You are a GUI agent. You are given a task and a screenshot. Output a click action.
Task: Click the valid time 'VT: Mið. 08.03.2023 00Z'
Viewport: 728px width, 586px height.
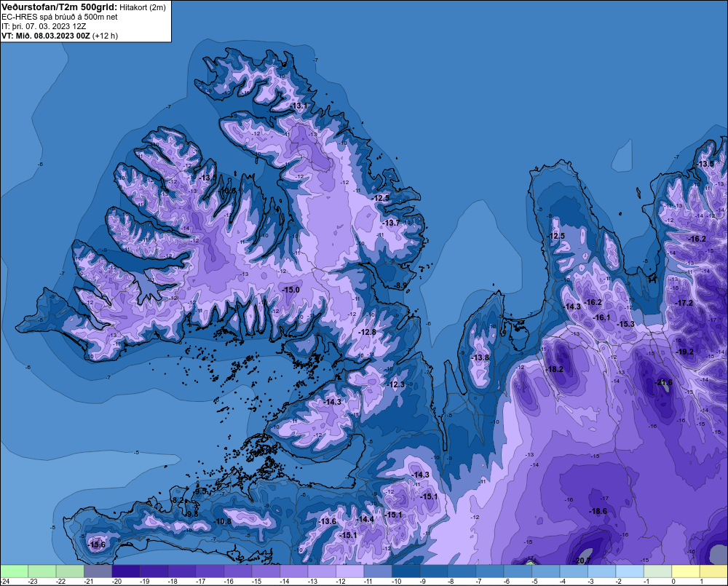tap(45, 36)
